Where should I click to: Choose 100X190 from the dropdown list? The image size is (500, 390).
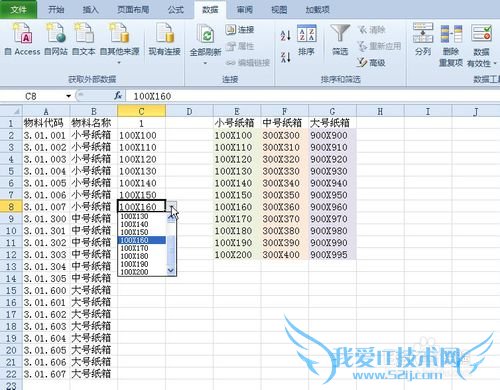click(142, 264)
